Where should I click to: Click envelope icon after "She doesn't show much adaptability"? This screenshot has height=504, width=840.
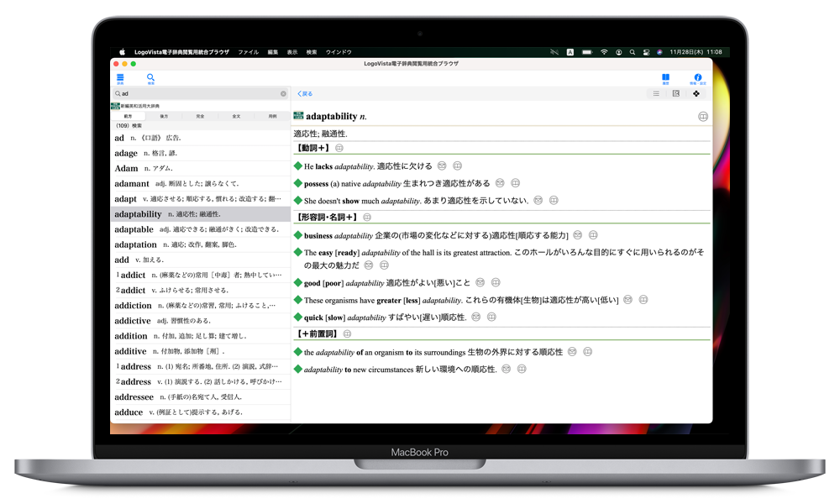(x=538, y=200)
